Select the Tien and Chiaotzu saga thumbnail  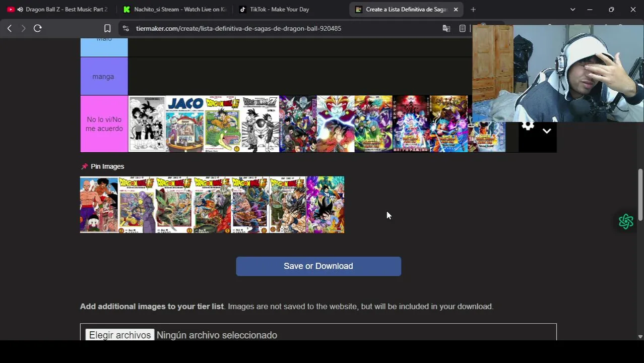coord(99,205)
